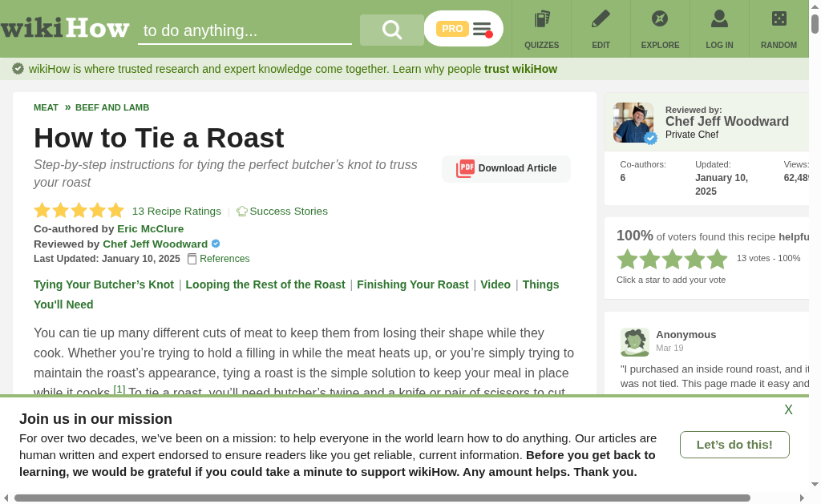Click the Let's do this! button
Viewport: 821px width, 504px height.
734,445
